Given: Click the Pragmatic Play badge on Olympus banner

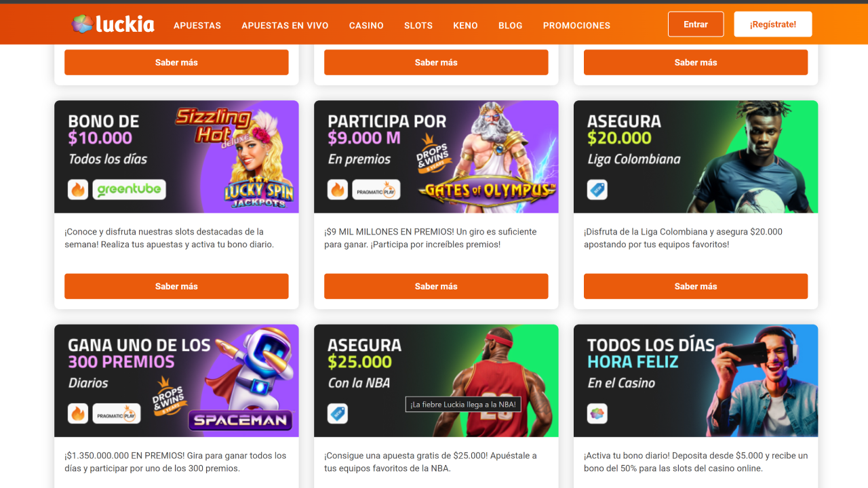Looking at the screenshot, I should [x=376, y=190].
